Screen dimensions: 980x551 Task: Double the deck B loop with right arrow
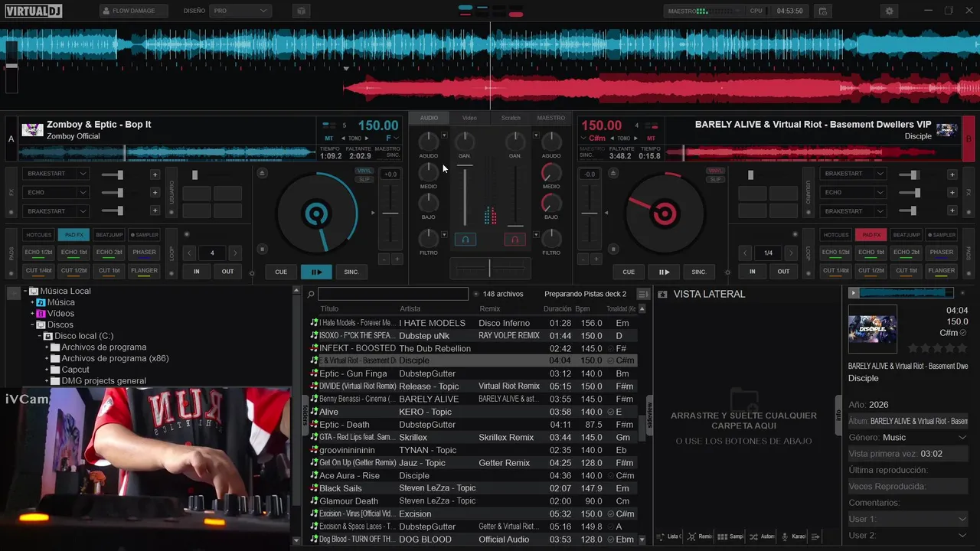pyautogui.click(x=791, y=253)
